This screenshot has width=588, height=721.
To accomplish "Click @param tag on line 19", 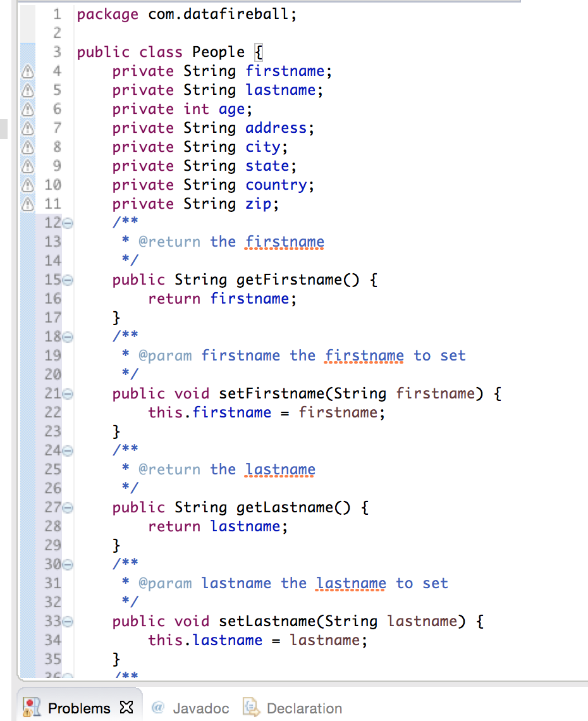I will click(165, 356).
